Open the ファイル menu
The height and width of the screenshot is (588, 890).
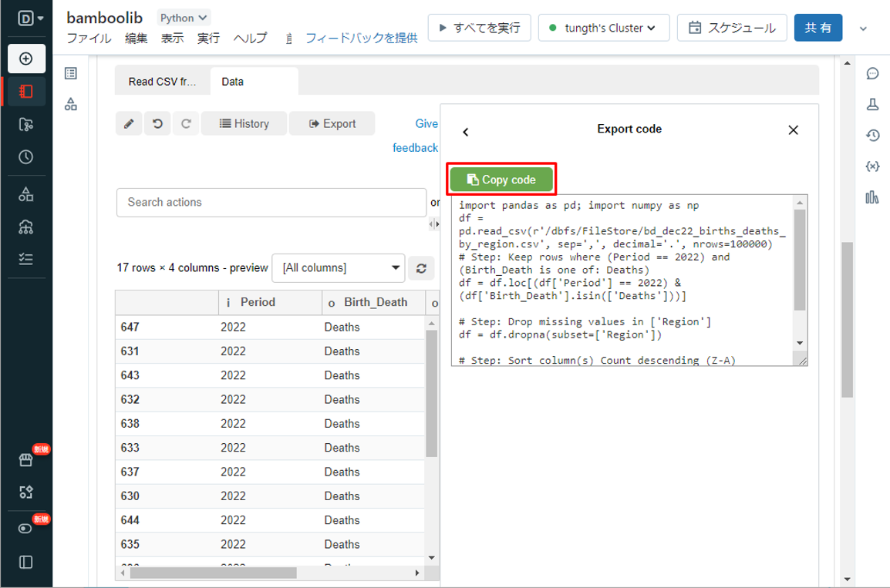pyautogui.click(x=88, y=38)
